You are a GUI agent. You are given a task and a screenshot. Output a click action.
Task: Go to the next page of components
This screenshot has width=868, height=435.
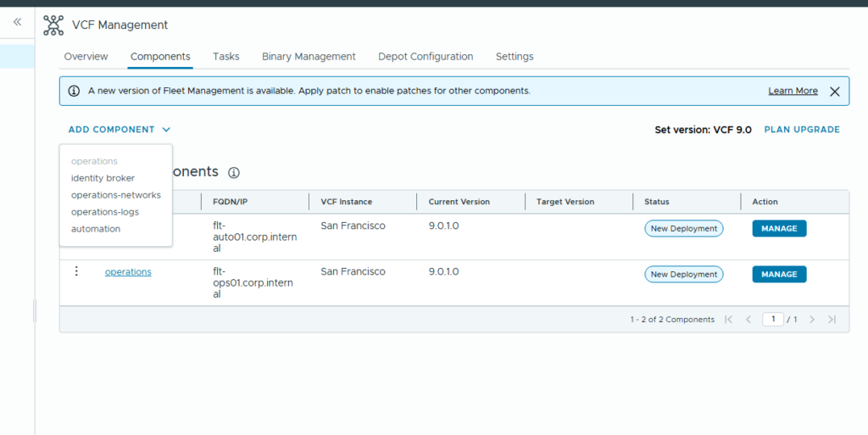click(812, 320)
